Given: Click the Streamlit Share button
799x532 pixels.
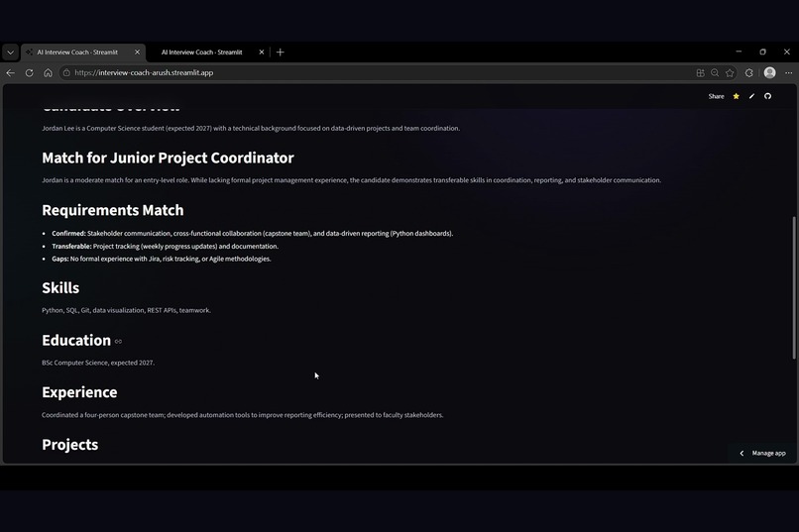Looking at the screenshot, I should tap(716, 96).
